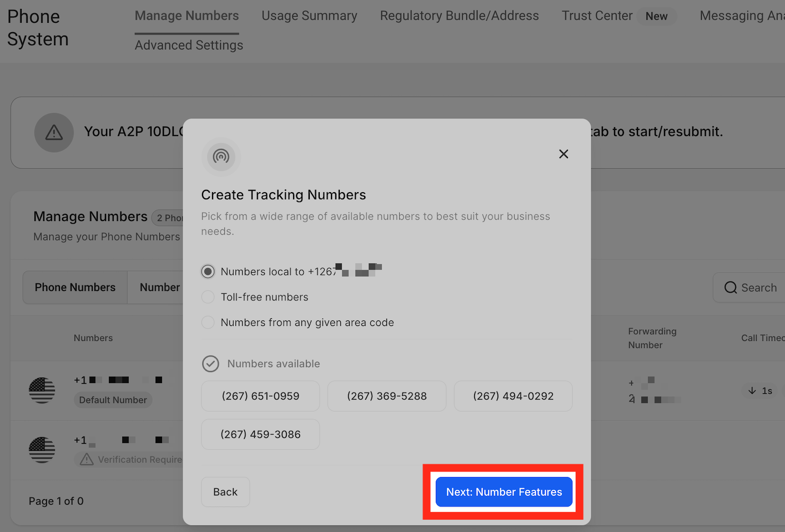Viewport: 785px width, 532px height.
Task: Click the Back button in the modal
Action: click(225, 491)
